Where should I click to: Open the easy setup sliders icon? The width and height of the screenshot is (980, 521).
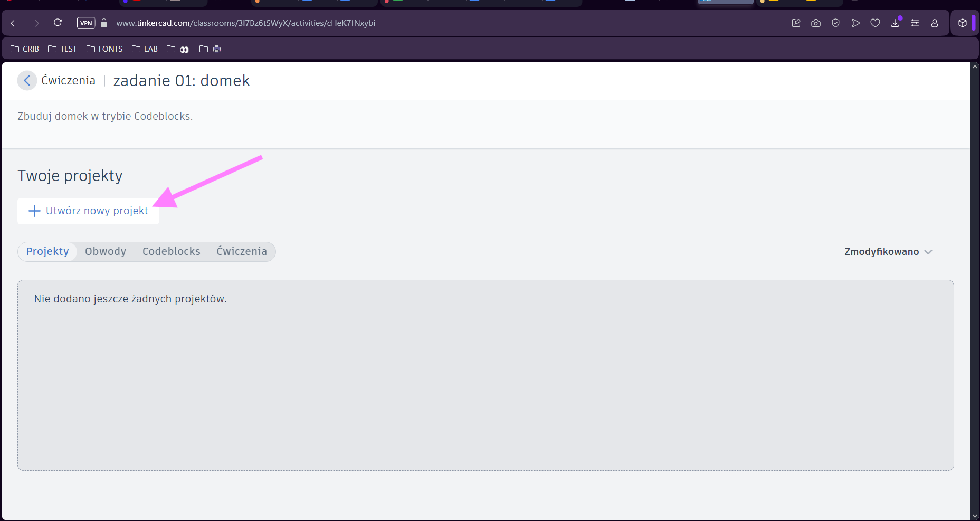(915, 23)
